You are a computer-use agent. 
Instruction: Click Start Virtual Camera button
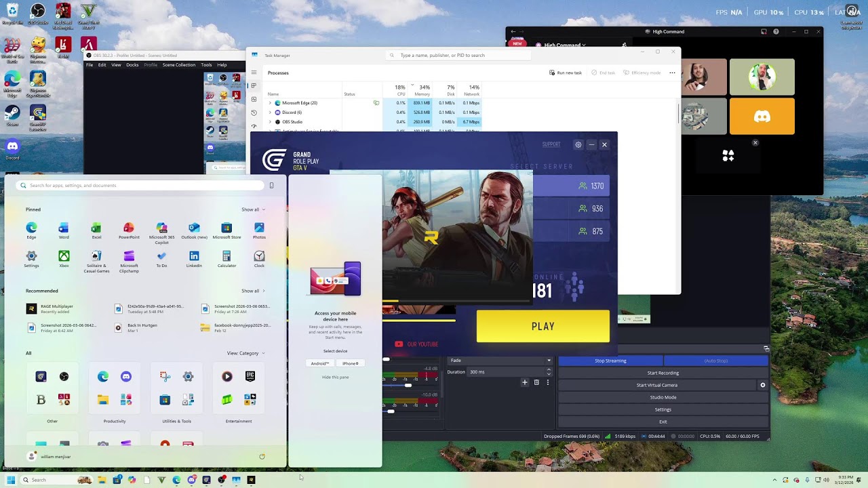point(656,385)
